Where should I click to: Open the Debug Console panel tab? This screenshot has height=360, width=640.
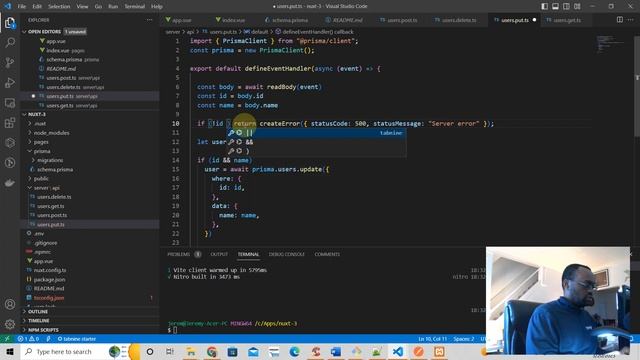pyautogui.click(x=287, y=254)
